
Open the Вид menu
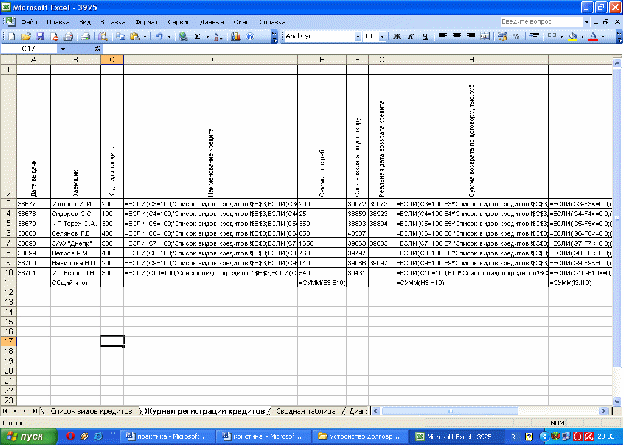85,22
